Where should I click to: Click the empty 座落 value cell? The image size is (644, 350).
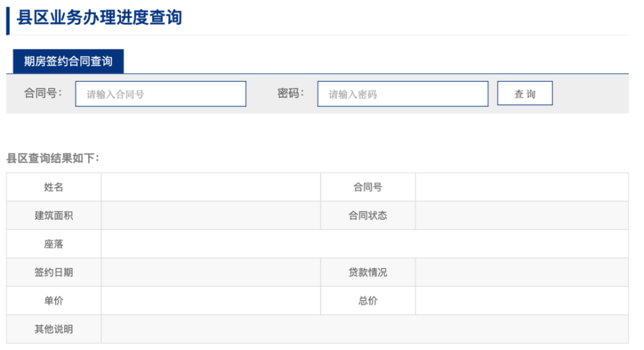pos(365,244)
